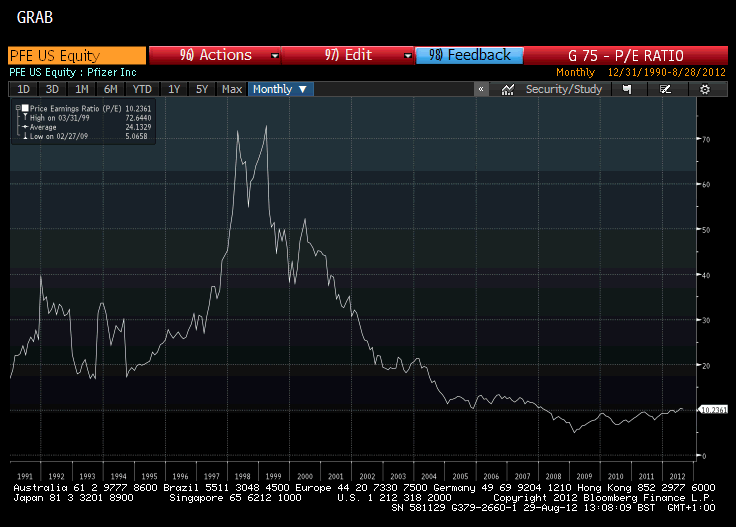This screenshot has height=527, width=736.
Task: Click the date range 12/31/1990-8/28/2012 text
Action: pos(667,72)
